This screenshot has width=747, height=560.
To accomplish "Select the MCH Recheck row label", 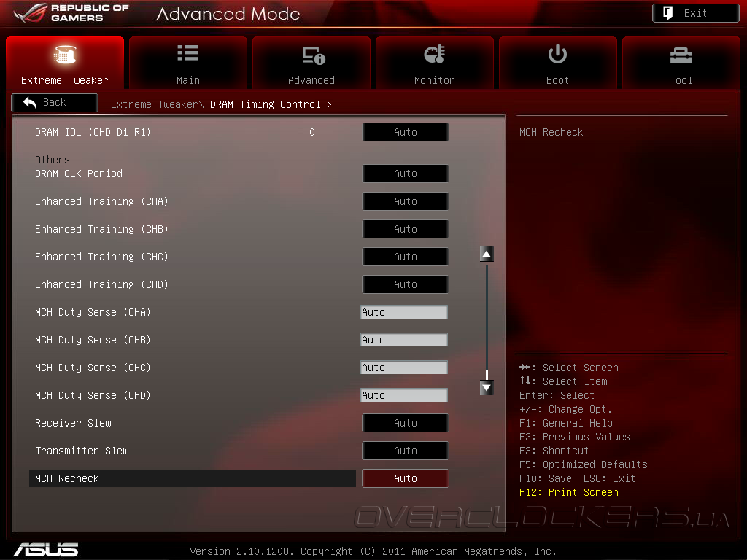I will tap(66, 478).
